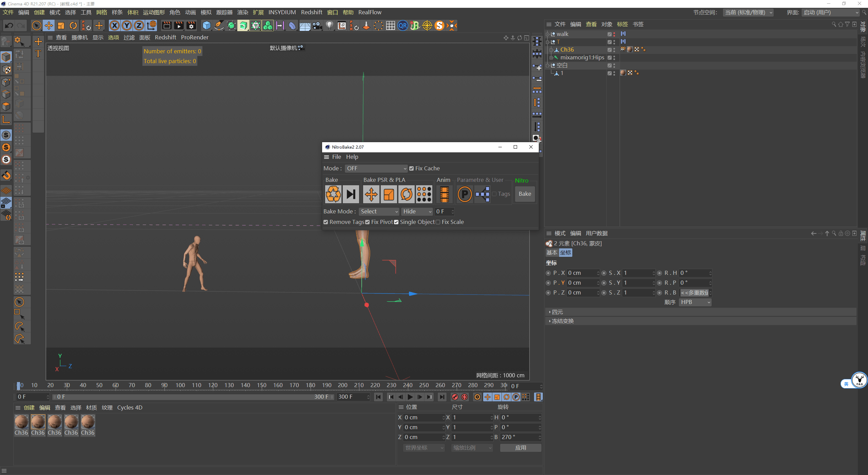Toggle the Fix Cache checkbox
This screenshot has width=868, height=475.
pos(411,168)
